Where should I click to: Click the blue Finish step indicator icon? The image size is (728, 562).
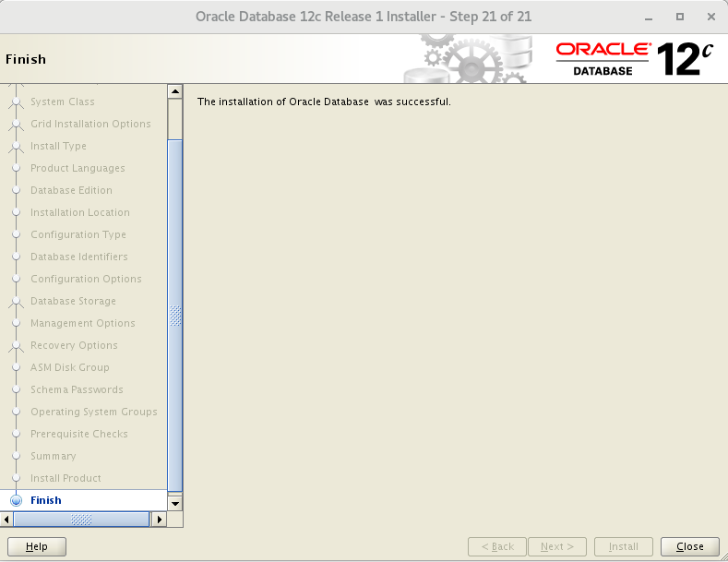(17, 500)
